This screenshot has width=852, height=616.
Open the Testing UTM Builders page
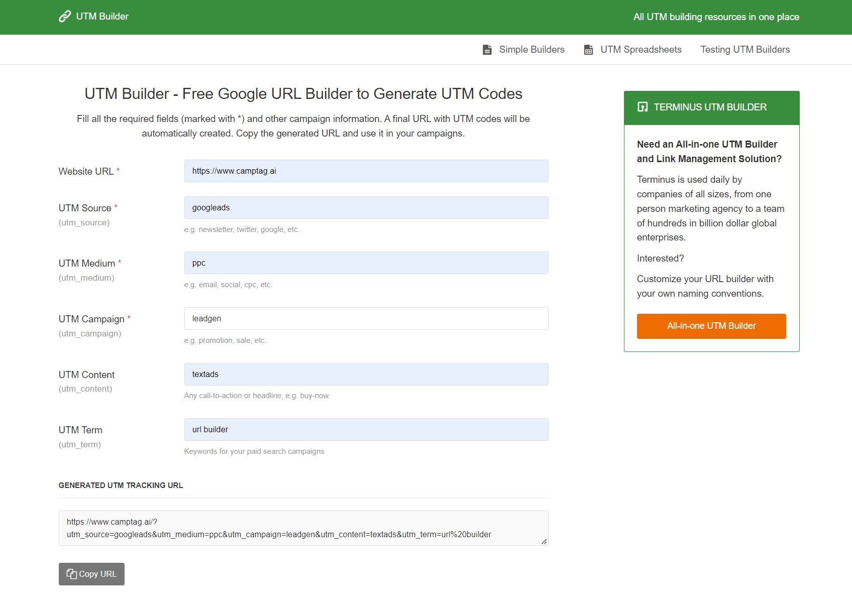745,49
